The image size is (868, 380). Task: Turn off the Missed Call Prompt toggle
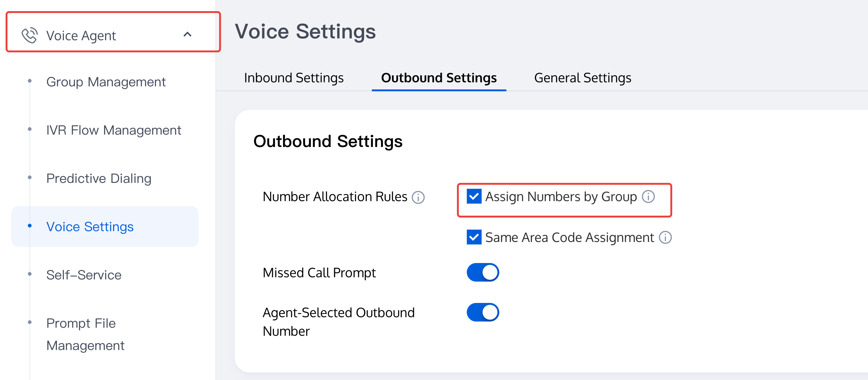[483, 272]
